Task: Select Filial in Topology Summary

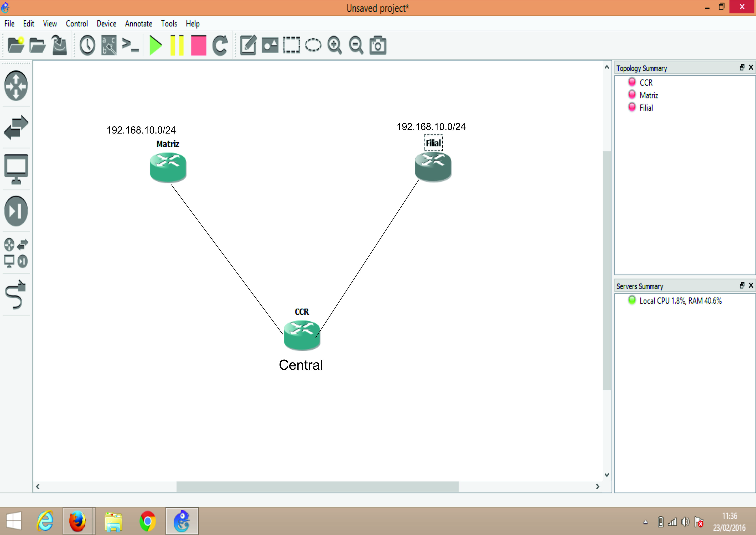Action: [646, 108]
